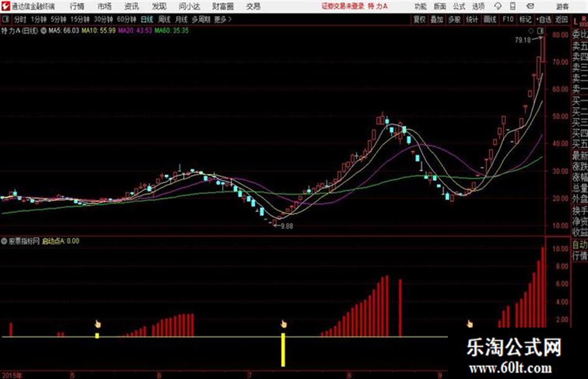Click the hand pointer signal near September

click(470, 324)
